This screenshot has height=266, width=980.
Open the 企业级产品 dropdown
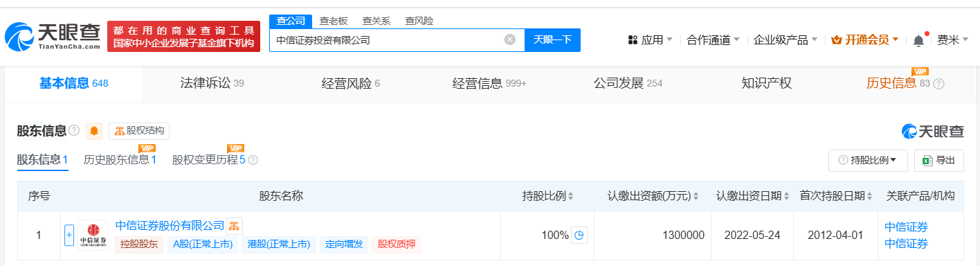coord(786,40)
